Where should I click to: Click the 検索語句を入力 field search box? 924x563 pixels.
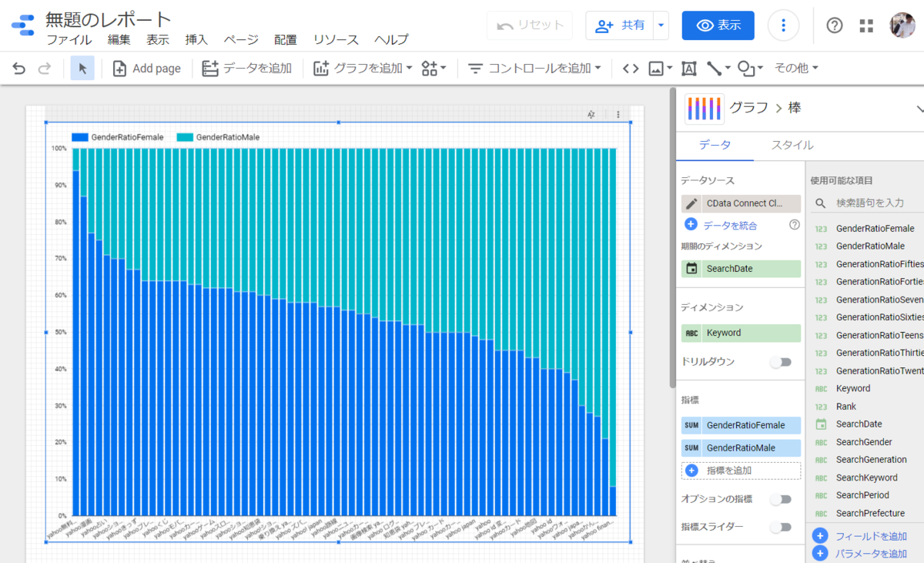[x=869, y=203]
